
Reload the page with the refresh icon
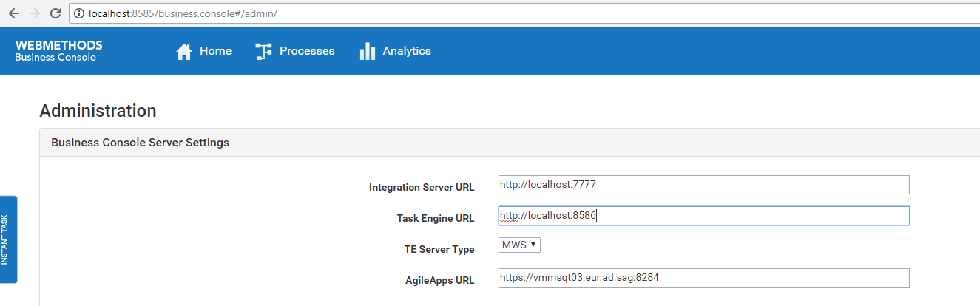pos(55,13)
